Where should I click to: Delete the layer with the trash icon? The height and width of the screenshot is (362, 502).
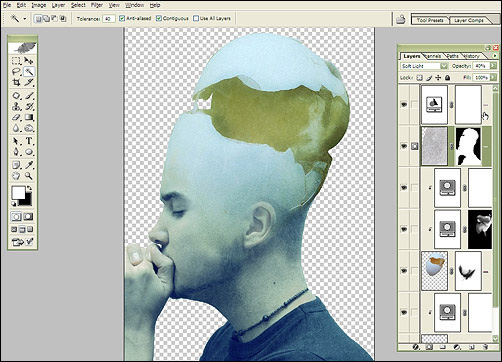pyautogui.click(x=485, y=347)
